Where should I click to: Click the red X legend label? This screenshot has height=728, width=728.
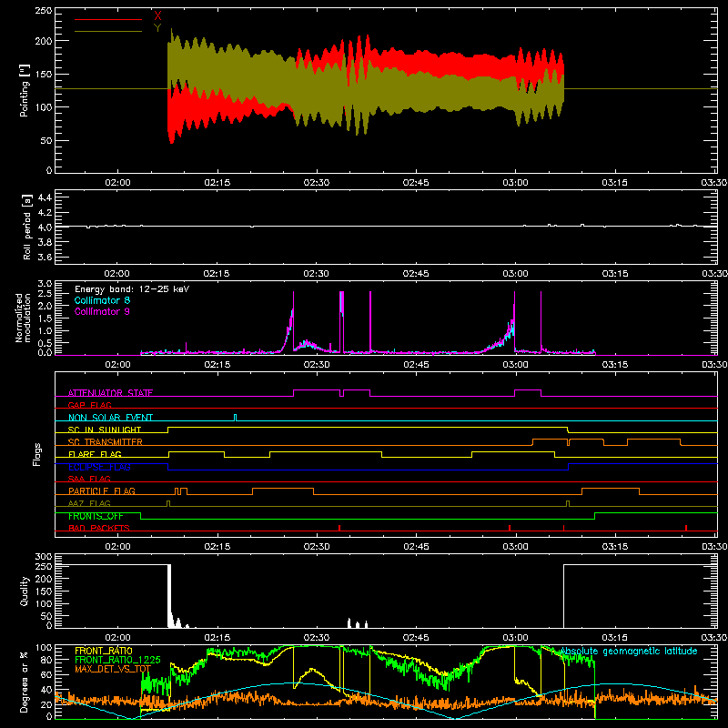pos(157,15)
